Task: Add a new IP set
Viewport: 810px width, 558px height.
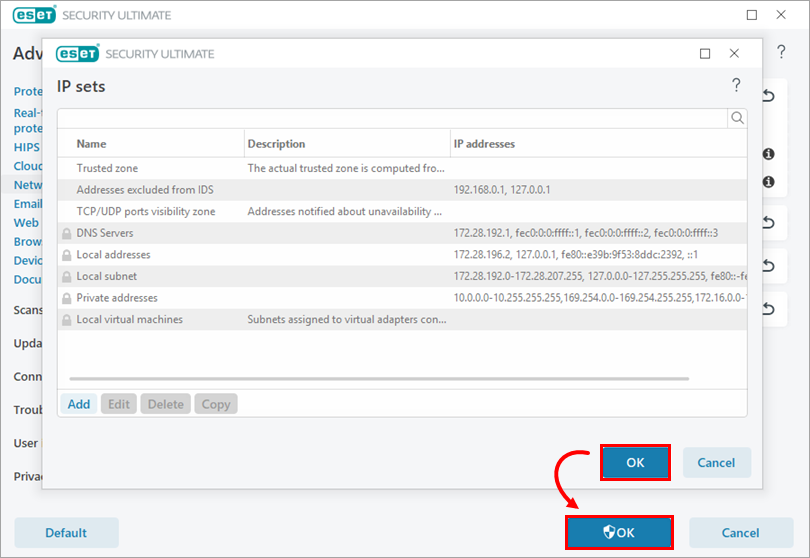Action: click(x=79, y=404)
